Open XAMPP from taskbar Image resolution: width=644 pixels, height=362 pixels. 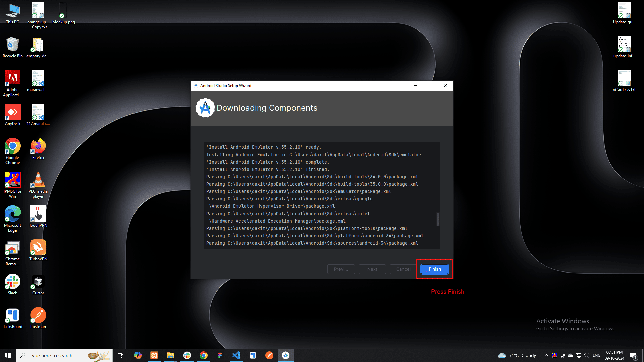154,355
